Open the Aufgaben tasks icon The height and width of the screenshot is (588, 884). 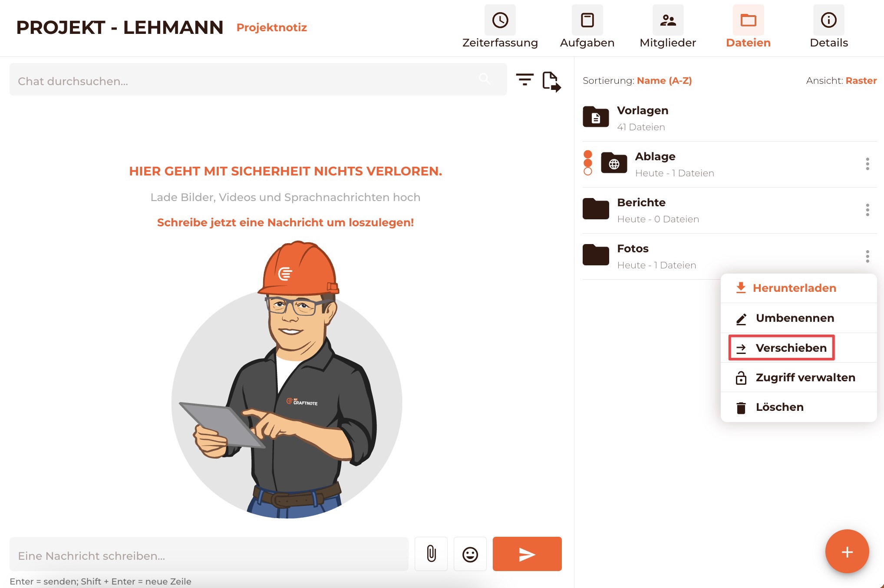(x=587, y=20)
